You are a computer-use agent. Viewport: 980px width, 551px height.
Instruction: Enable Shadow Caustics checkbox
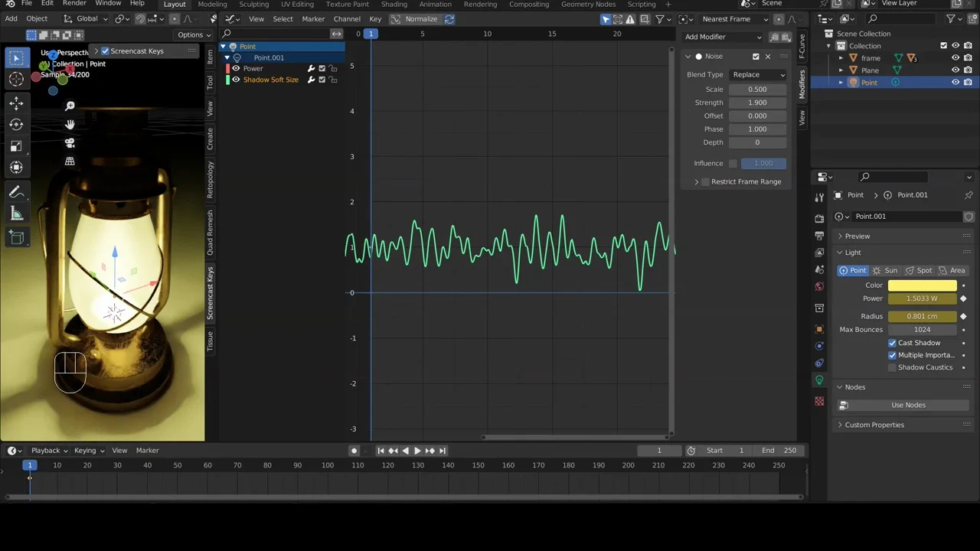(x=892, y=367)
